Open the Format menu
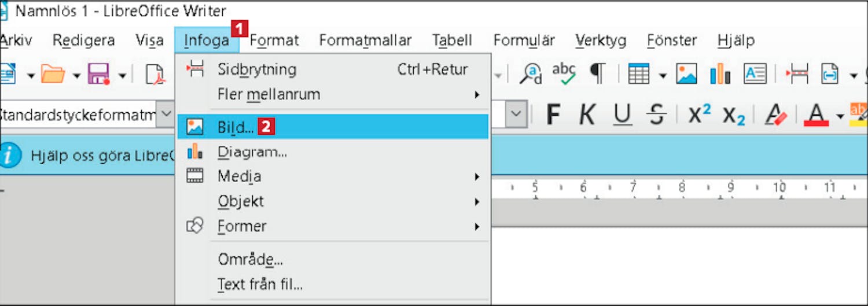Viewport: 868px width, 306px height. click(x=274, y=40)
